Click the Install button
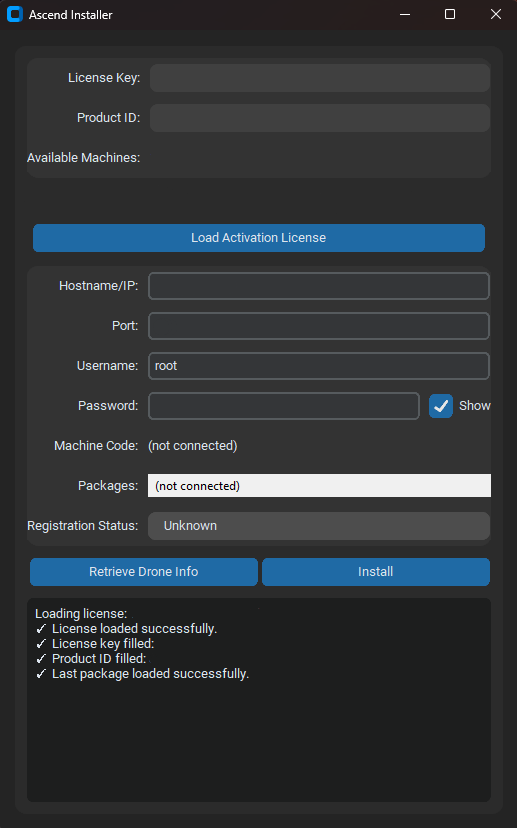The width and height of the screenshot is (517, 828). pyautogui.click(x=375, y=572)
